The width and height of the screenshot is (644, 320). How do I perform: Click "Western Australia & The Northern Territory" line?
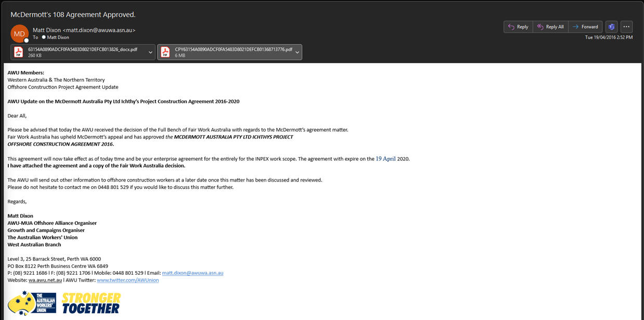[56, 80]
